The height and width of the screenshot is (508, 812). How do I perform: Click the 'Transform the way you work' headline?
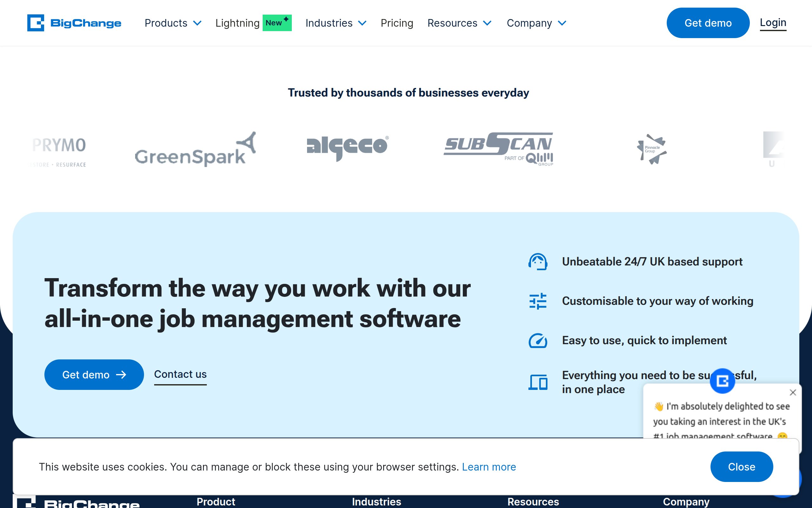point(257,304)
